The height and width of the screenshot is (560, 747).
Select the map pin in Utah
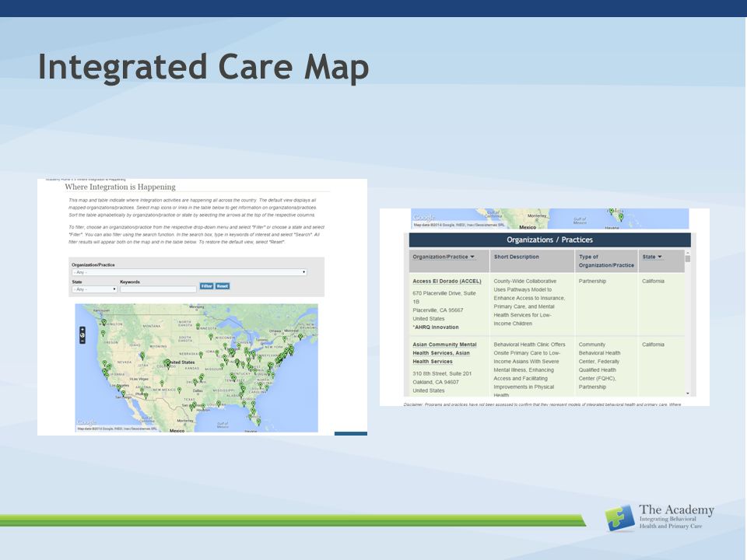click(142, 355)
